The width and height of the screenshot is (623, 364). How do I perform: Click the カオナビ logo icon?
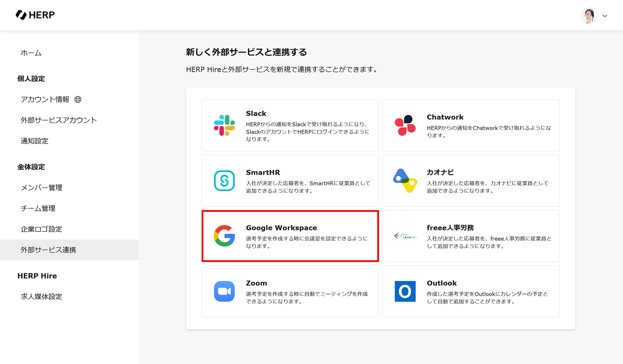(405, 181)
